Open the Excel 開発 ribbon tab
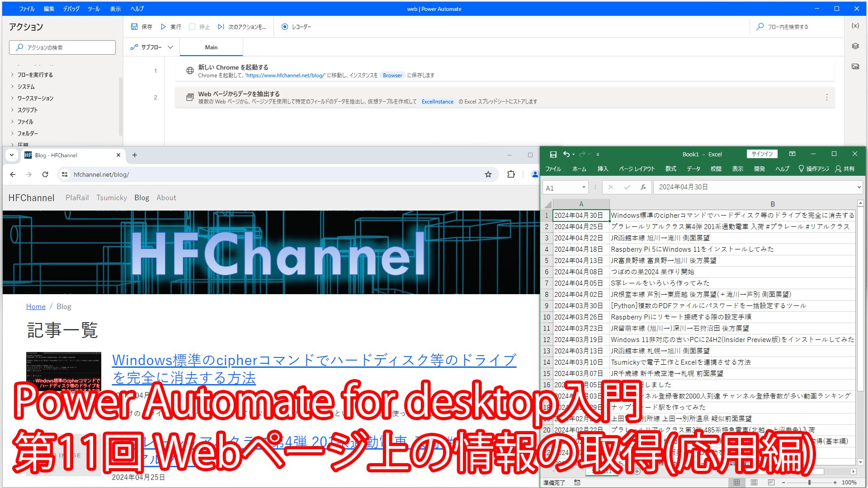Viewport: 868px width, 488px height. pyautogui.click(x=759, y=169)
